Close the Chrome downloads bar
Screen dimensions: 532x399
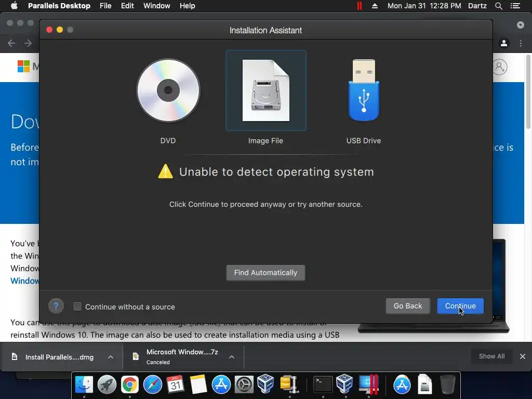pyautogui.click(x=523, y=356)
